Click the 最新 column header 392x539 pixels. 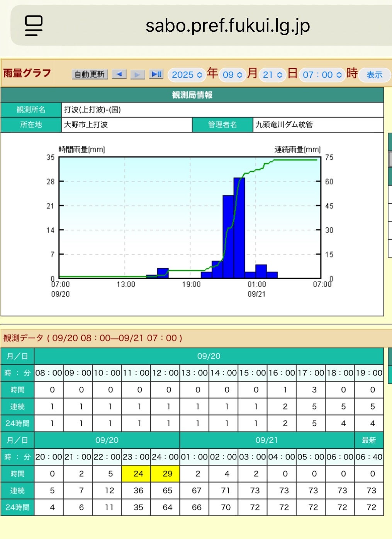click(x=369, y=440)
